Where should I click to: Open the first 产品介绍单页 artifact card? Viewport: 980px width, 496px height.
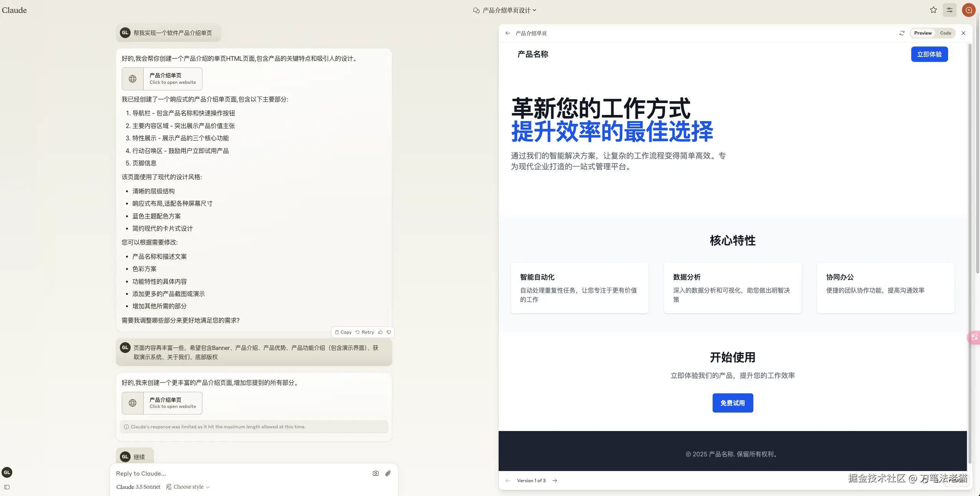pos(162,79)
